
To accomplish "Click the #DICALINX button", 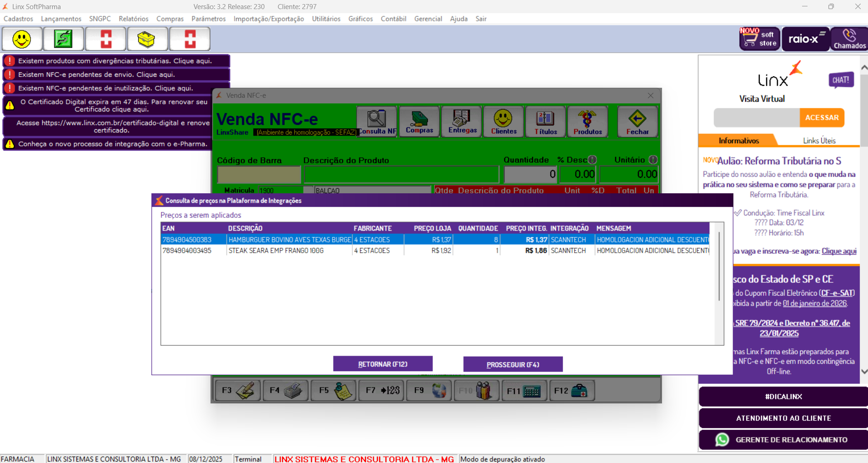I will [783, 397].
